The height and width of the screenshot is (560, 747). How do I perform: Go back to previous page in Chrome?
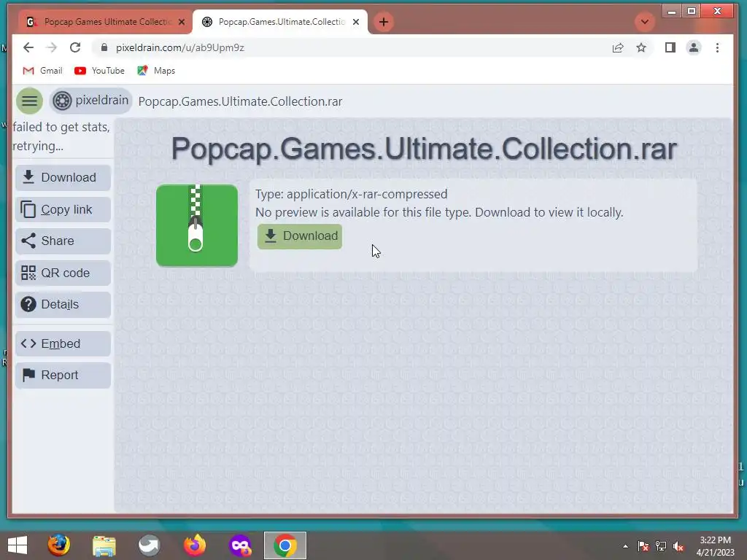click(x=28, y=47)
